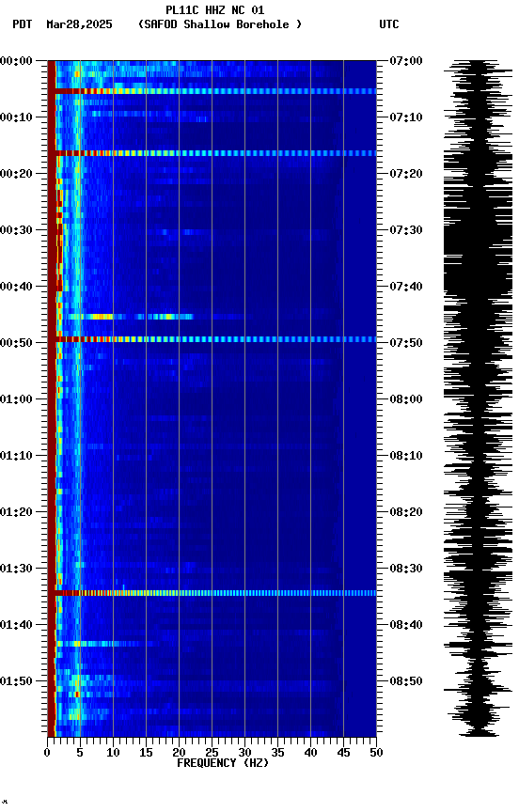519x812 pixels.
Task: Click the '15' frequency axis tick label
Action: click(146, 754)
